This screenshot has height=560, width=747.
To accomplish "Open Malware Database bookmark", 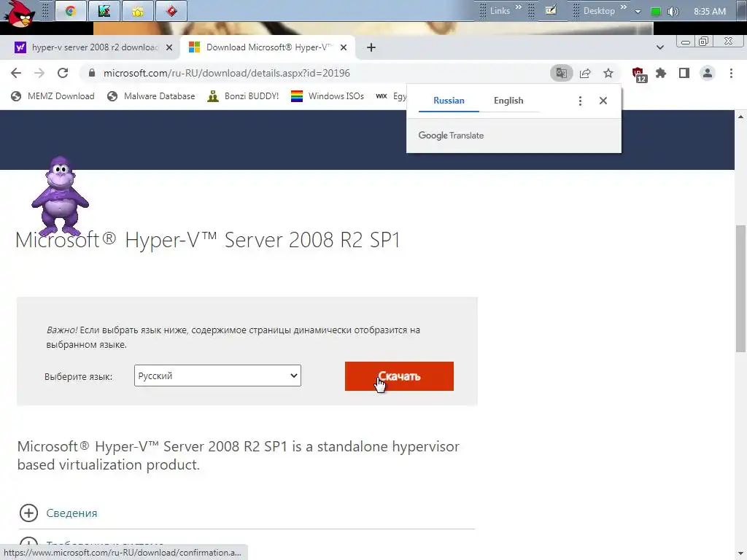I will (x=151, y=96).
